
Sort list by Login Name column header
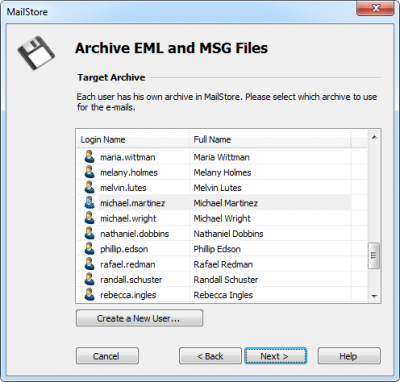[133, 139]
